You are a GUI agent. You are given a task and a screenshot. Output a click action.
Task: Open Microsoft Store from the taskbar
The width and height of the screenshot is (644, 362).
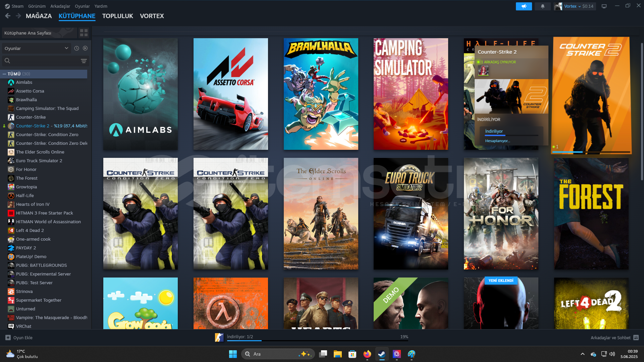[352, 354]
